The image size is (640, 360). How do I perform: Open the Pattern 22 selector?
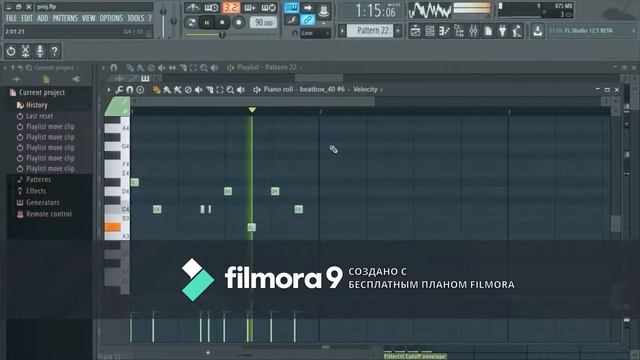click(370, 31)
